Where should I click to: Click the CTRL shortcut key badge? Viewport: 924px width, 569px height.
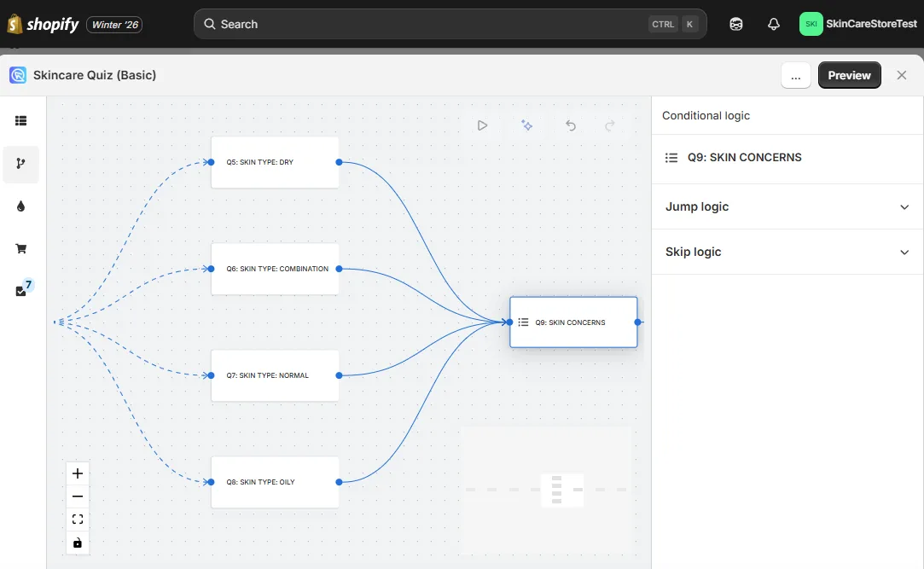(x=663, y=24)
